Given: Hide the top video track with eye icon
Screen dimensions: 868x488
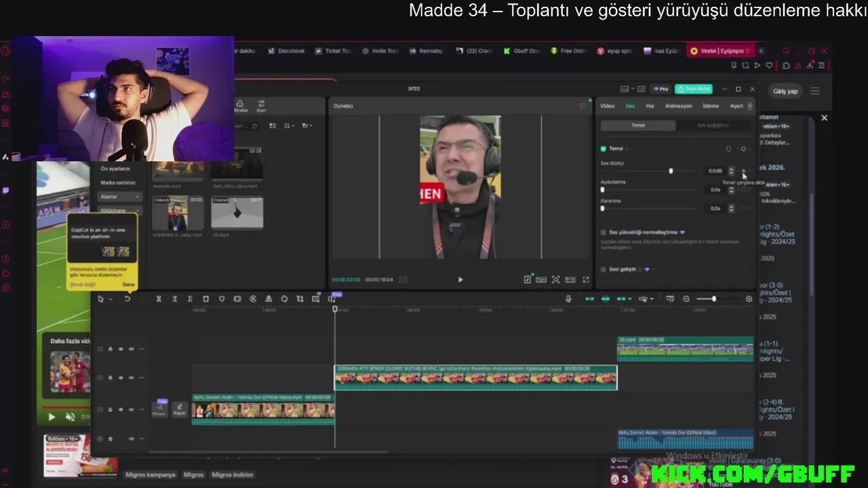Looking at the screenshot, I should tap(121, 349).
